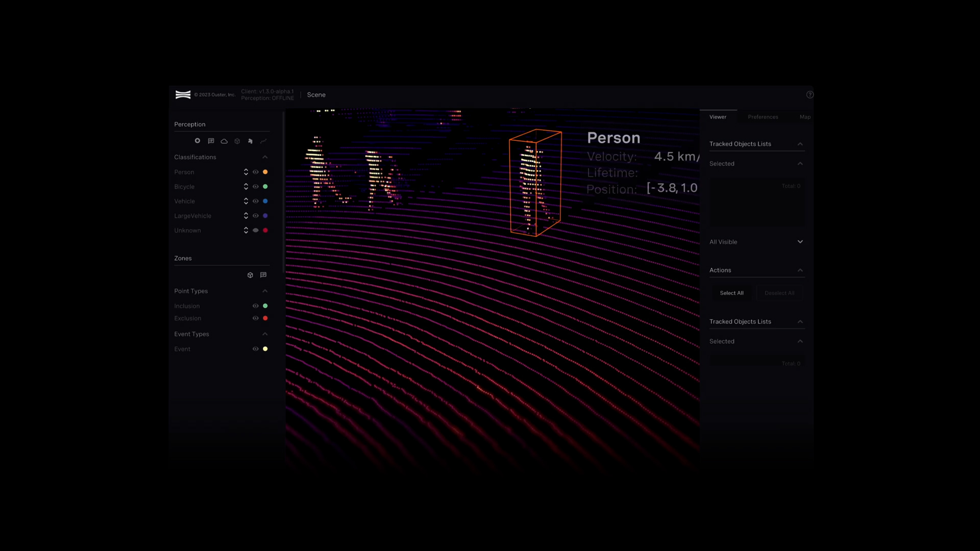Open help via the question mark icon
The width and height of the screenshot is (980, 551).
pos(810,95)
